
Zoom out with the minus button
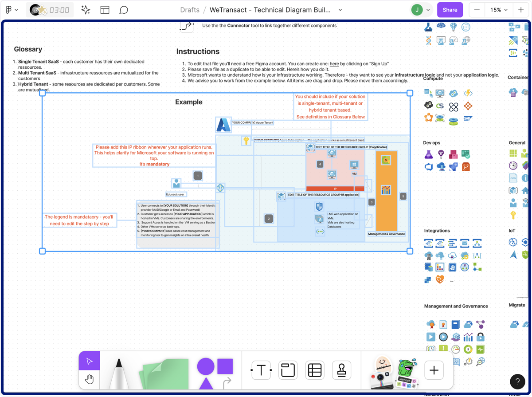(477, 10)
